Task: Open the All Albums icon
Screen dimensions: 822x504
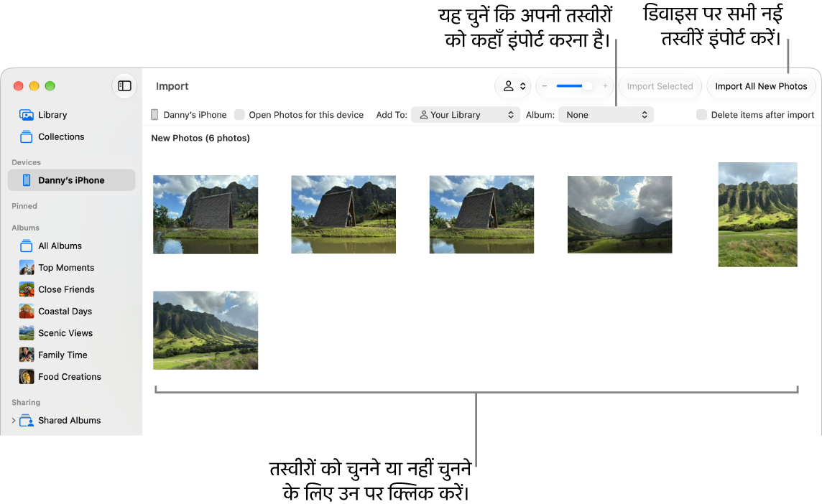Action: pyautogui.click(x=26, y=246)
